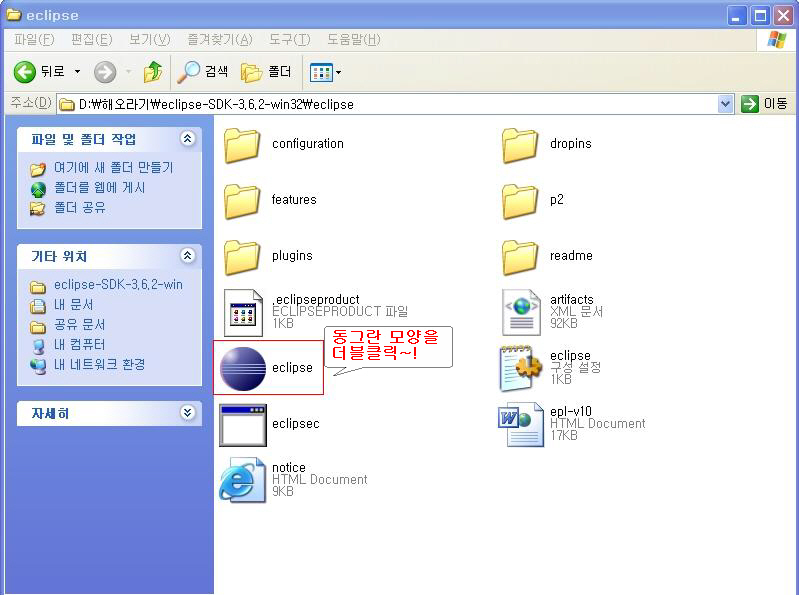Select the artifacts XML document icon
Viewport: 799px width, 595px height.
tap(521, 312)
